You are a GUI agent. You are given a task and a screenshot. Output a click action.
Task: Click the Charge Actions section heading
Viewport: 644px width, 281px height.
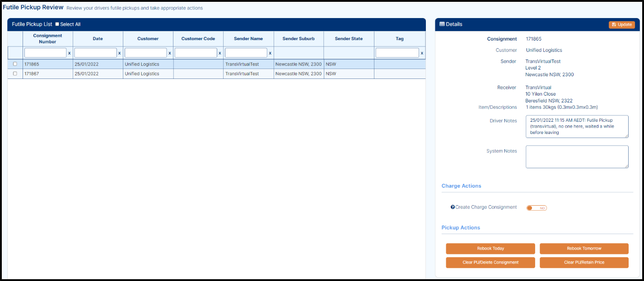461,186
